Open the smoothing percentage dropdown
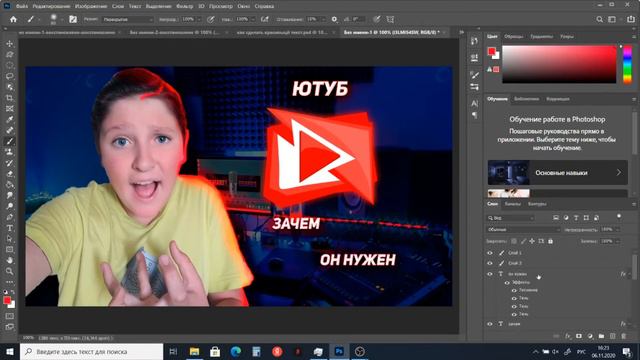Image resolution: width=640 pixels, height=360 pixels. [x=323, y=19]
